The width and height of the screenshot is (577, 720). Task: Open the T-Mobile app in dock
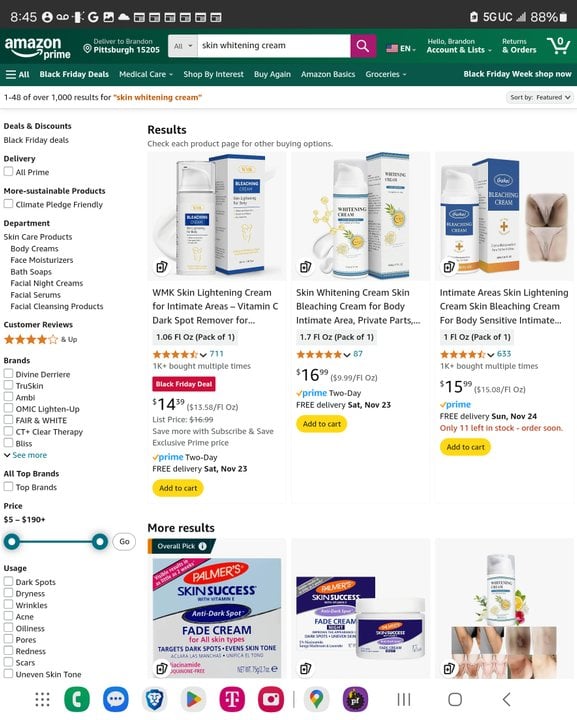[232, 699]
